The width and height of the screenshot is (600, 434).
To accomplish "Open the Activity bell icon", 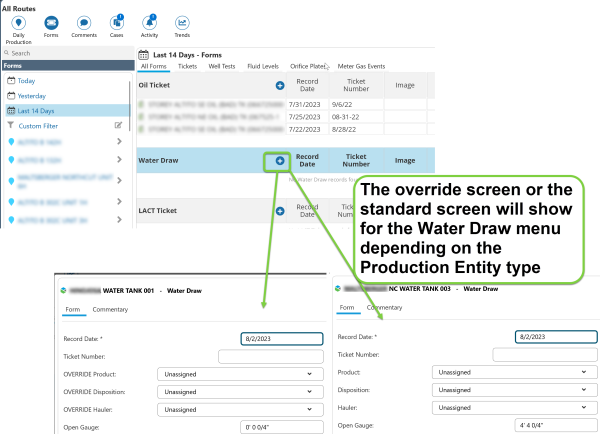I will (149, 22).
